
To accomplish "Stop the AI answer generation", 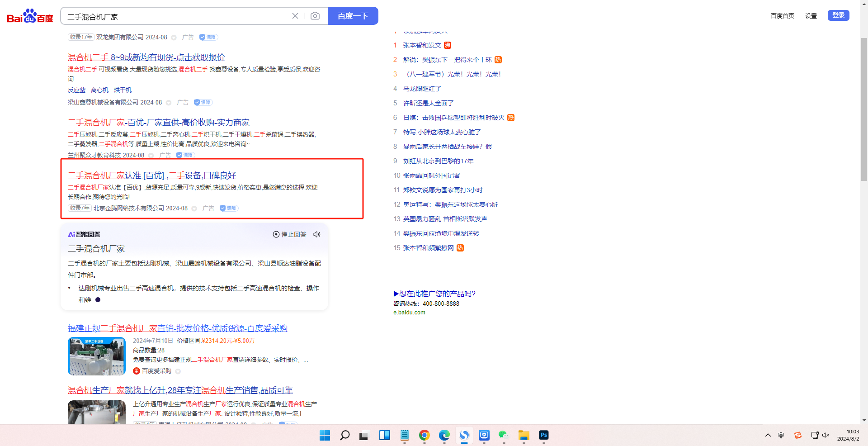I will (x=289, y=234).
